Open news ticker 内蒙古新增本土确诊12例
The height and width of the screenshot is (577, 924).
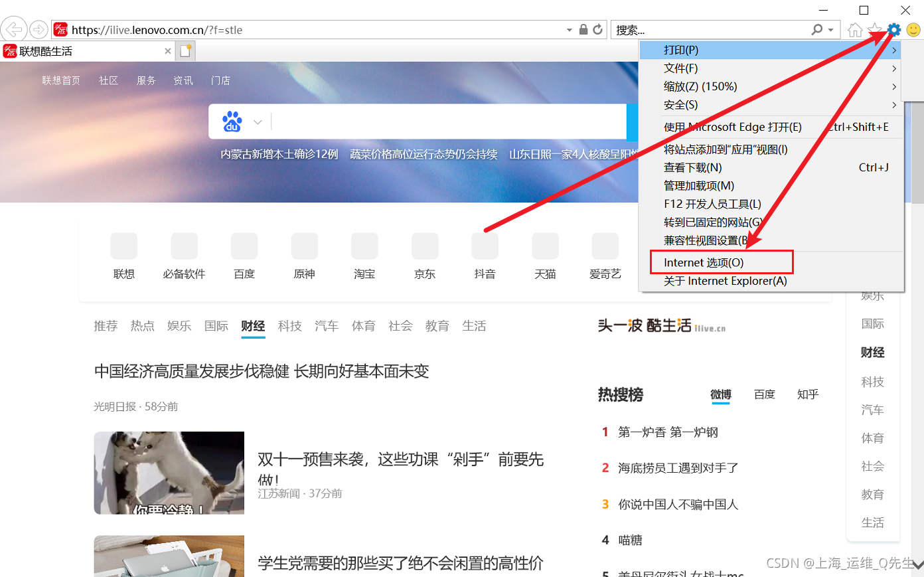click(279, 154)
